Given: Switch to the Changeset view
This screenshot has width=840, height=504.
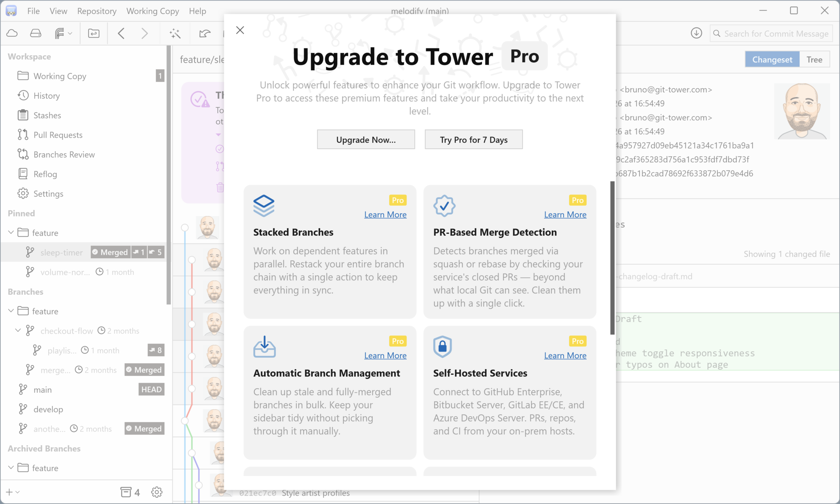Looking at the screenshot, I should click(772, 59).
